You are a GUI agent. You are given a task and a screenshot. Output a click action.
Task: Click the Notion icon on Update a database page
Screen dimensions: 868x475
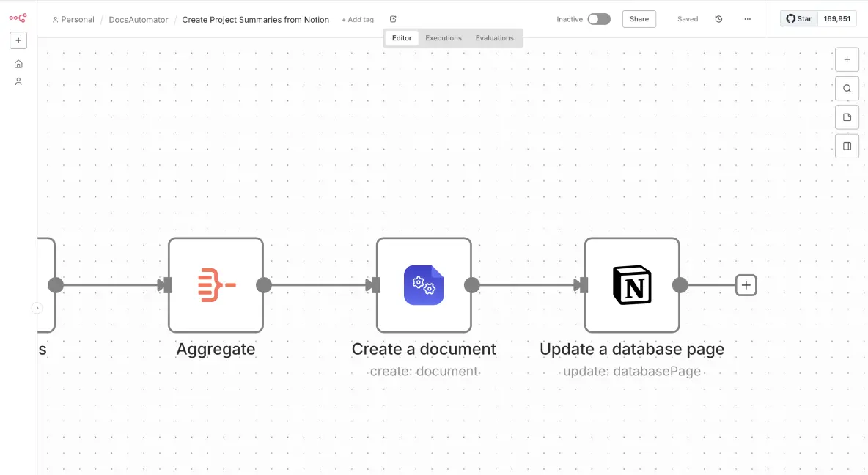pyautogui.click(x=631, y=286)
